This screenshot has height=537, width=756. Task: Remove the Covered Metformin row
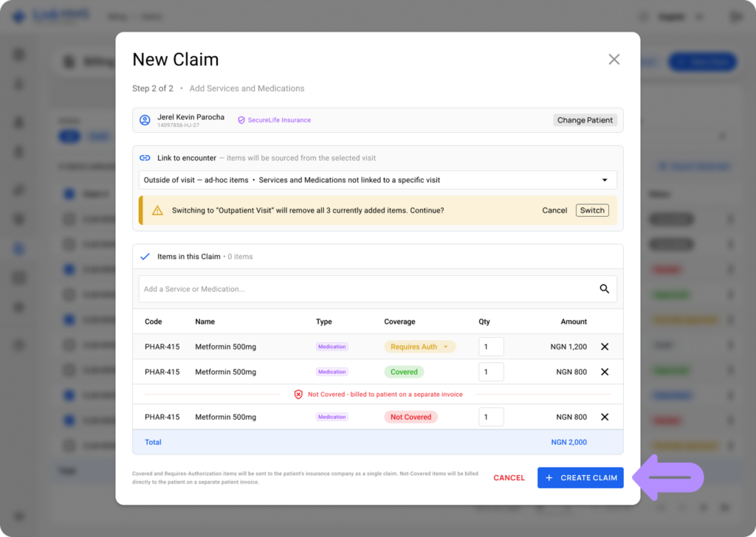[605, 372]
